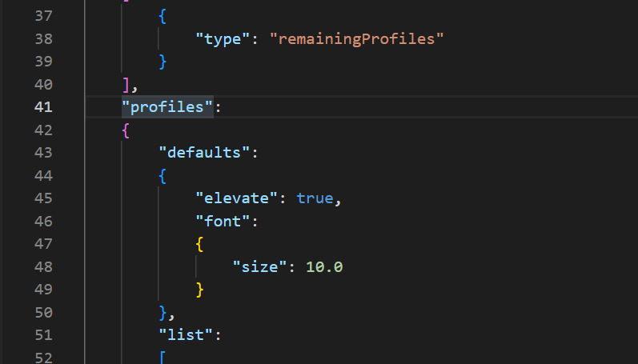
Task: Click the blue opening brace on line 44
Action: [163, 176]
